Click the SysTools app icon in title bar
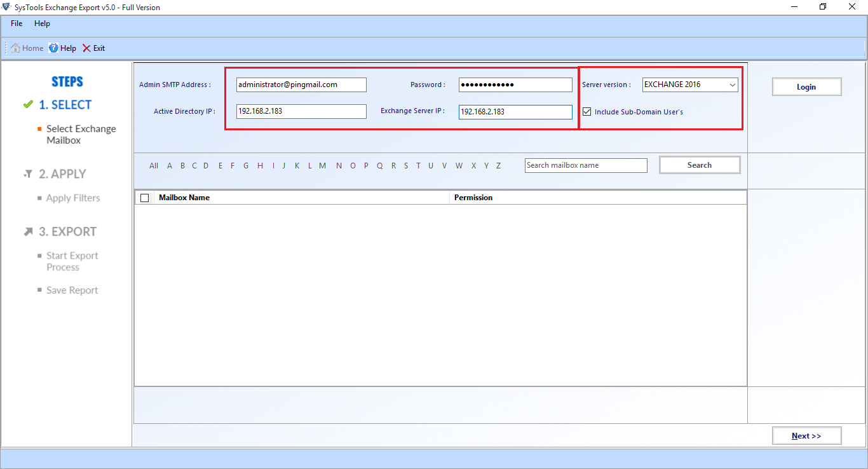Screen dimensions: 868x469 (x=7, y=7)
